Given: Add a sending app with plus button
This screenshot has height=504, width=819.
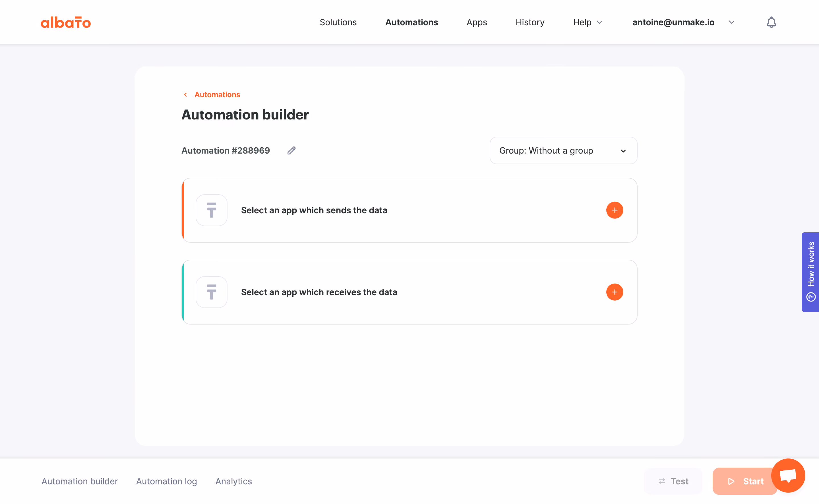Looking at the screenshot, I should pos(615,210).
